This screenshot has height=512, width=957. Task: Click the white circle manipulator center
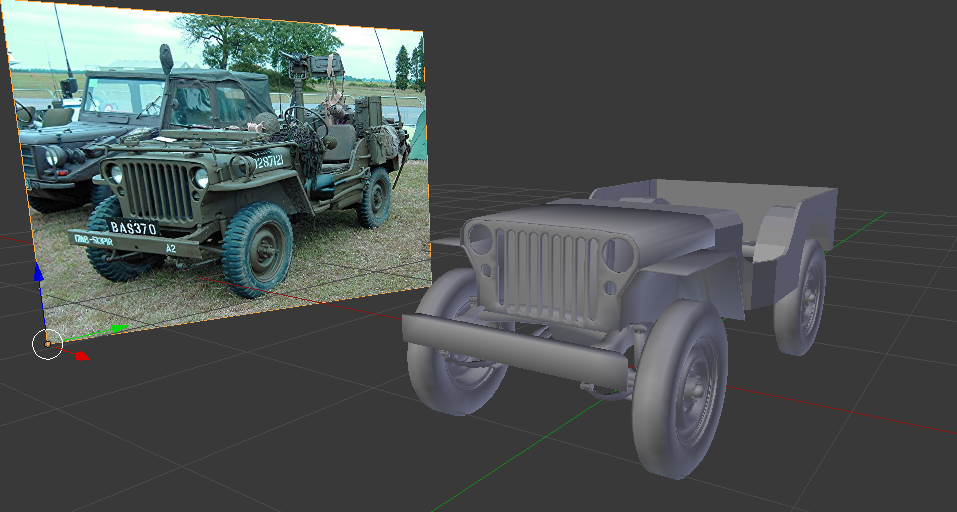[47, 344]
